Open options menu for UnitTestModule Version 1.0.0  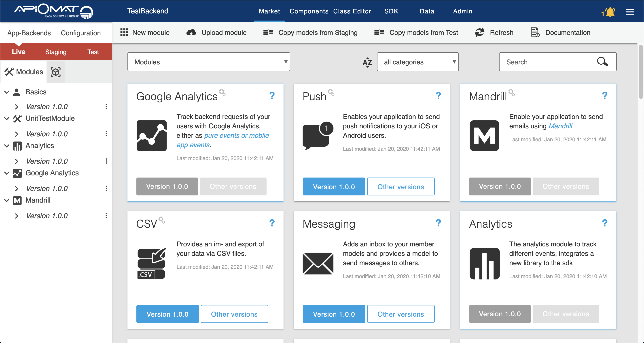(x=106, y=134)
